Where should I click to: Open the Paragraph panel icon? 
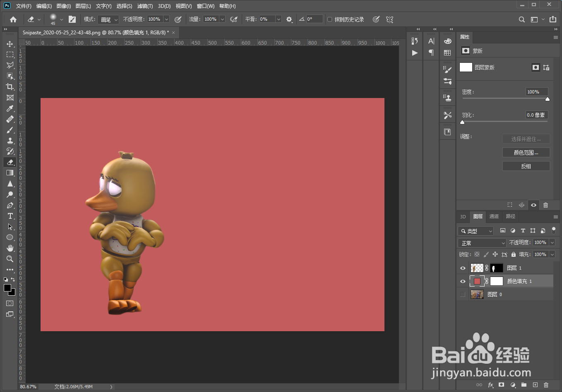431,53
